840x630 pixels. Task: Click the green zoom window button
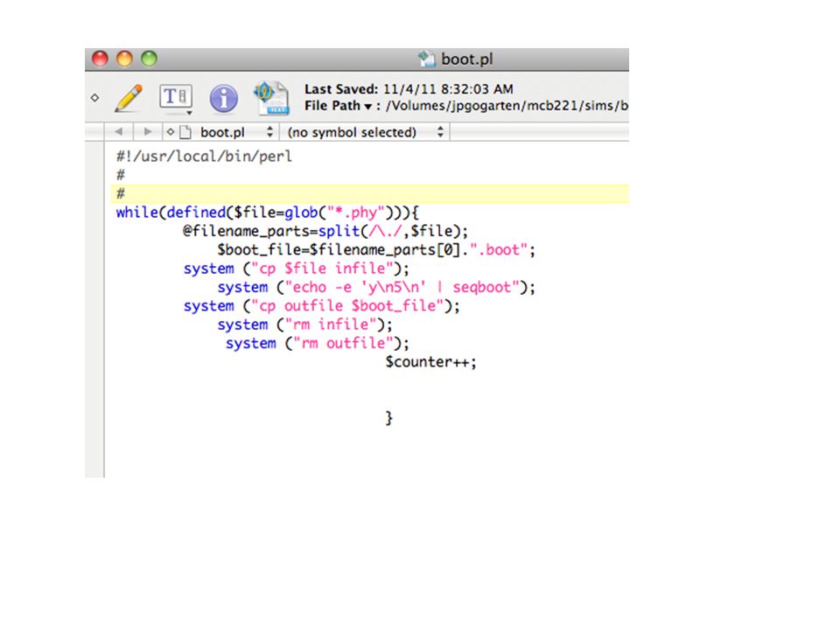[x=149, y=59]
